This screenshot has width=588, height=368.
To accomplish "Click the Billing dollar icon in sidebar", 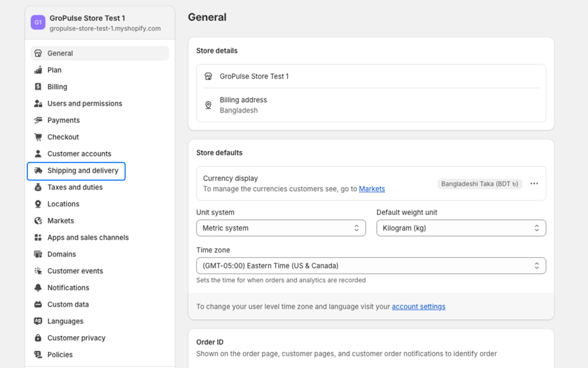I will pos(38,87).
